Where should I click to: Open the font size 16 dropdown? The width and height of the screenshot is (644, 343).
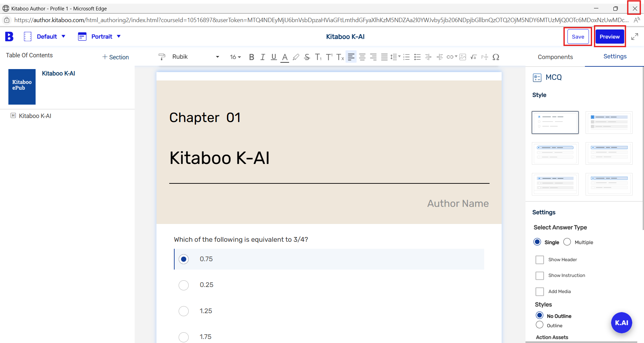point(235,57)
